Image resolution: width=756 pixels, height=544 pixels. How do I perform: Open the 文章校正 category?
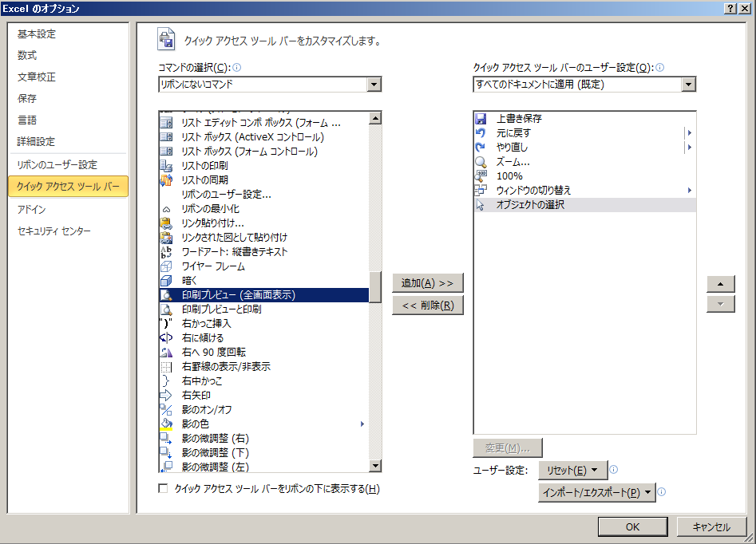coord(69,77)
